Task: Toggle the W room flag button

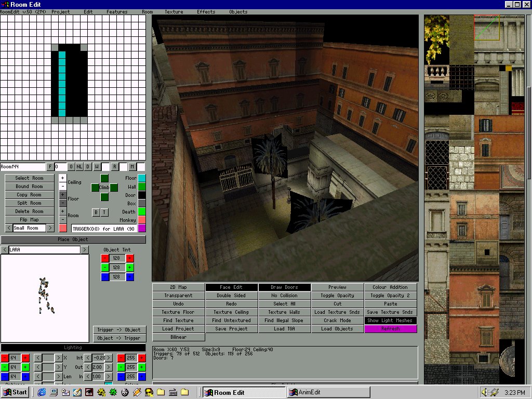Action: [97, 167]
